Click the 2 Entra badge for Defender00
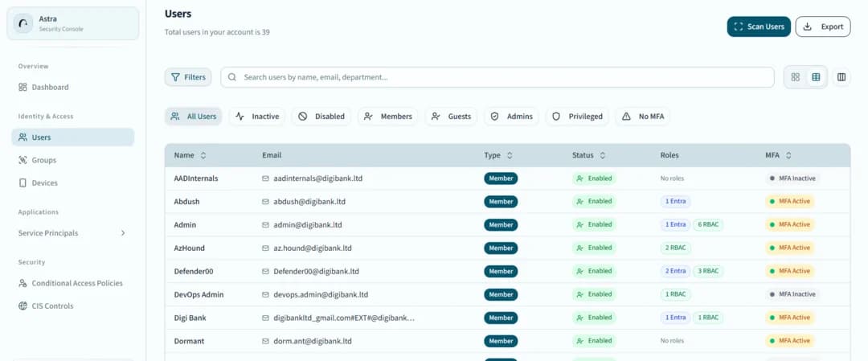Screen dimensions: 868x361 pos(675,271)
